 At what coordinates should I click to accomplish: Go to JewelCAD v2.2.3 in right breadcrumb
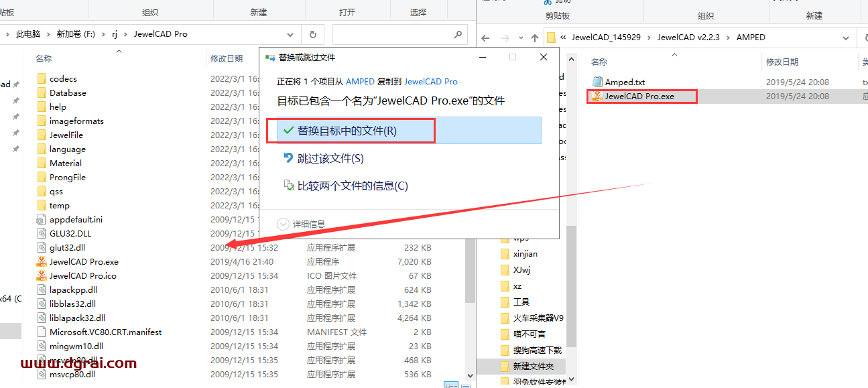point(688,38)
